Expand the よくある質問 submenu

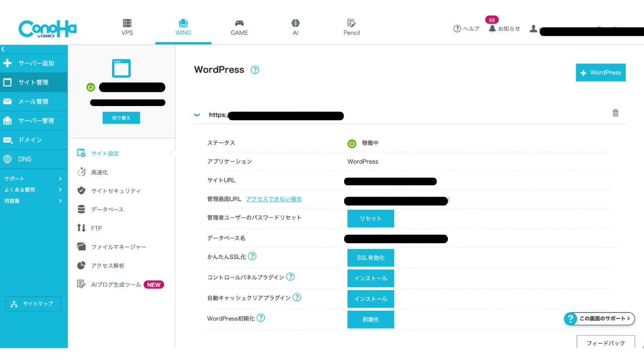(33, 190)
